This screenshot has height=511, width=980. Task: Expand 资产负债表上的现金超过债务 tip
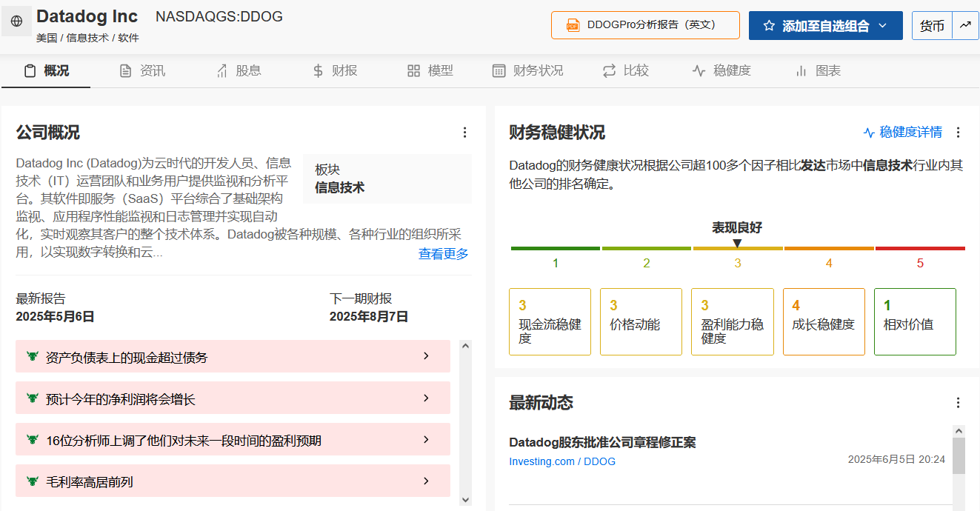(233, 357)
